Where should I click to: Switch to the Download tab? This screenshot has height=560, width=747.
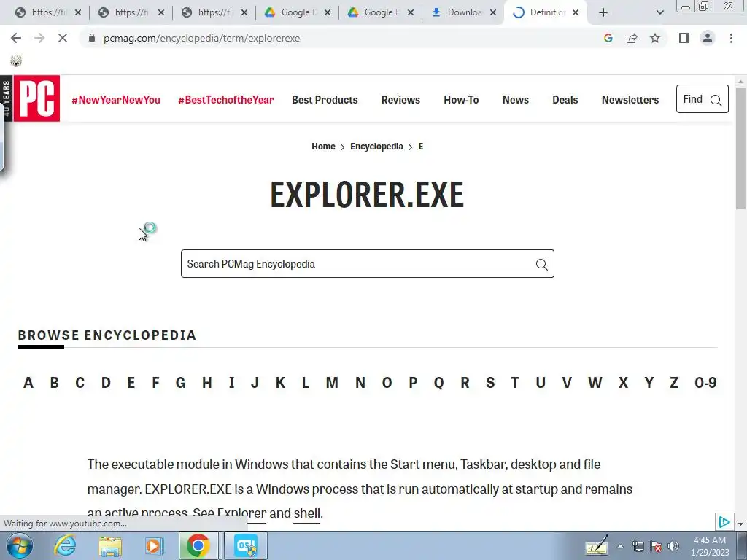pyautogui.click(x=463, y=12)
